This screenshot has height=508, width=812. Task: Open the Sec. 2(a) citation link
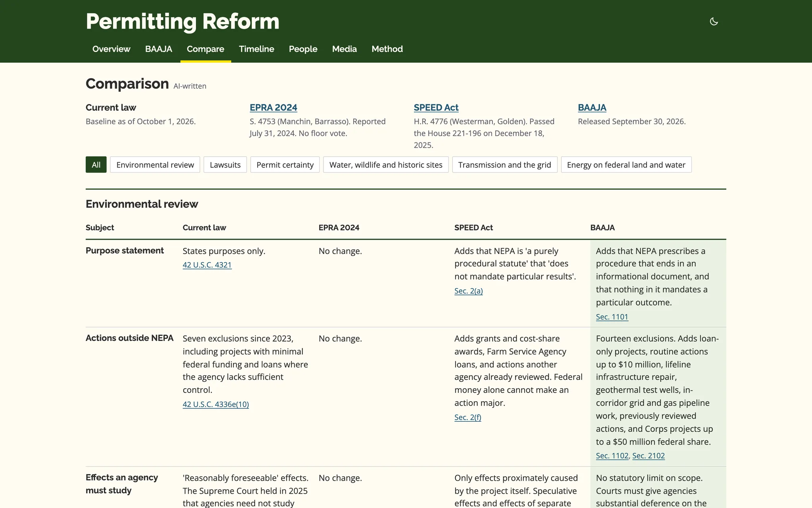tap(469, 291)
